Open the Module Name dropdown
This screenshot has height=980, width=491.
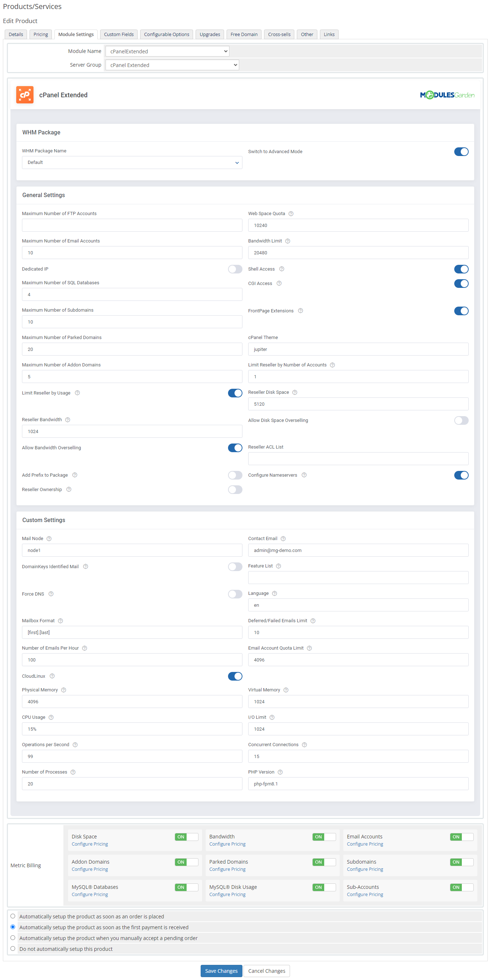[x=167, y=52]
